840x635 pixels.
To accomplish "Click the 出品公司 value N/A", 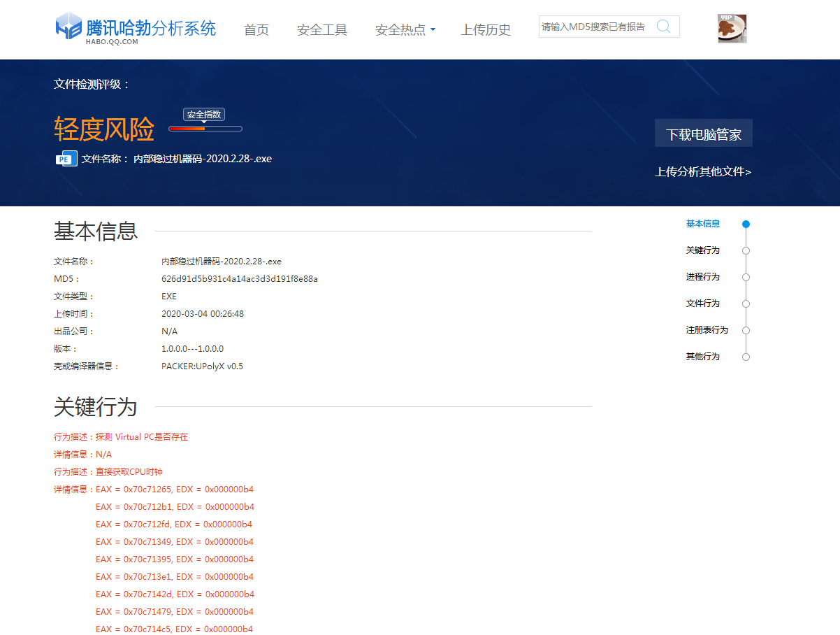I will [x=170, y=331].
